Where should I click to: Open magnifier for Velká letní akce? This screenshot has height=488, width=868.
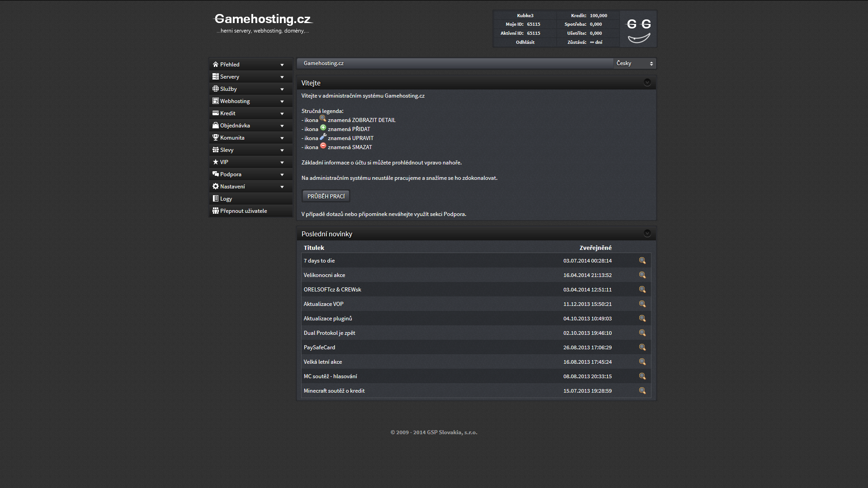[642, 362]
